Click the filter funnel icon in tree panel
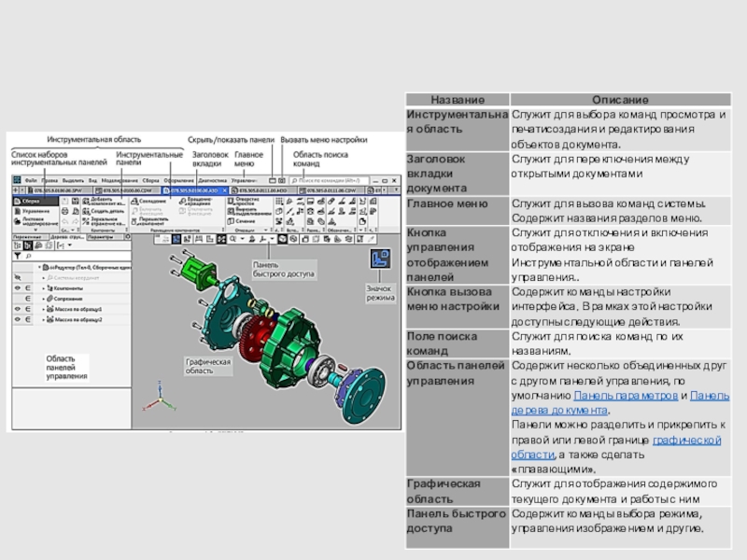 click(x=18, y=256)
